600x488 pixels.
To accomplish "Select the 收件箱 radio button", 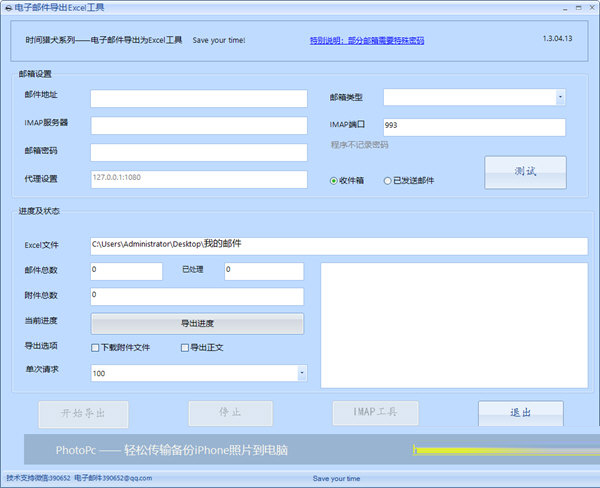I will (335, 181).
